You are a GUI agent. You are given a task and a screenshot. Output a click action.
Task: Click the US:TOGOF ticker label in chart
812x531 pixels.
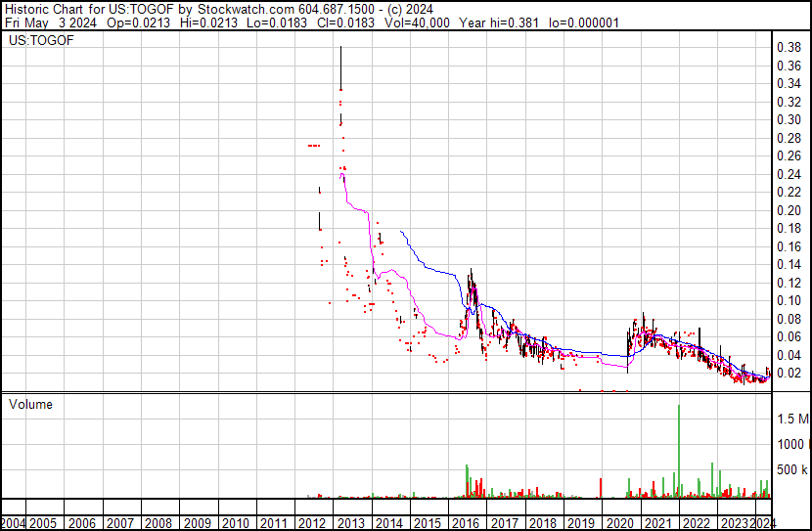coord(35,41)
